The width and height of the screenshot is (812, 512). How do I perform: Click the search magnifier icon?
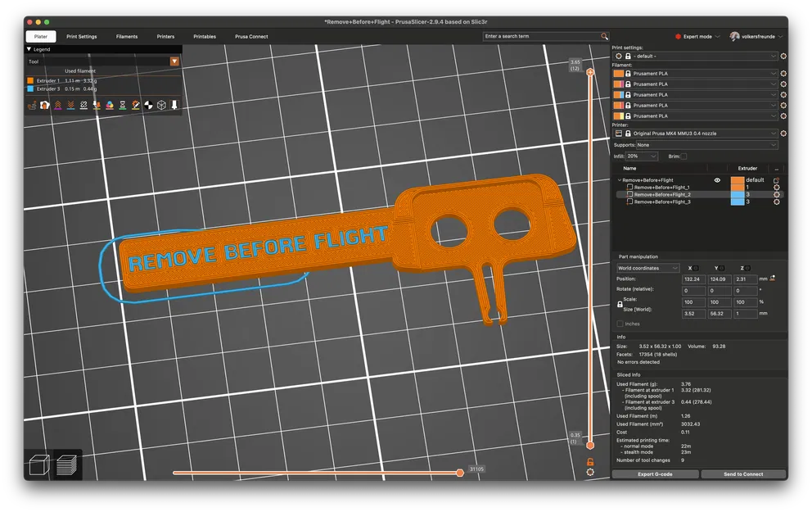(x=604, y=36)
